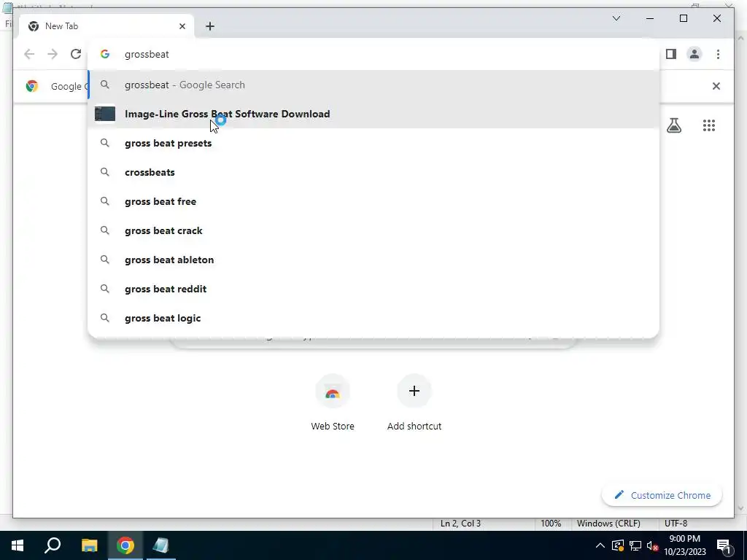This screenshot has height=560, width=747.
Task: Choose the gross beat presets suggestion
Action: [x=374, y=143]
